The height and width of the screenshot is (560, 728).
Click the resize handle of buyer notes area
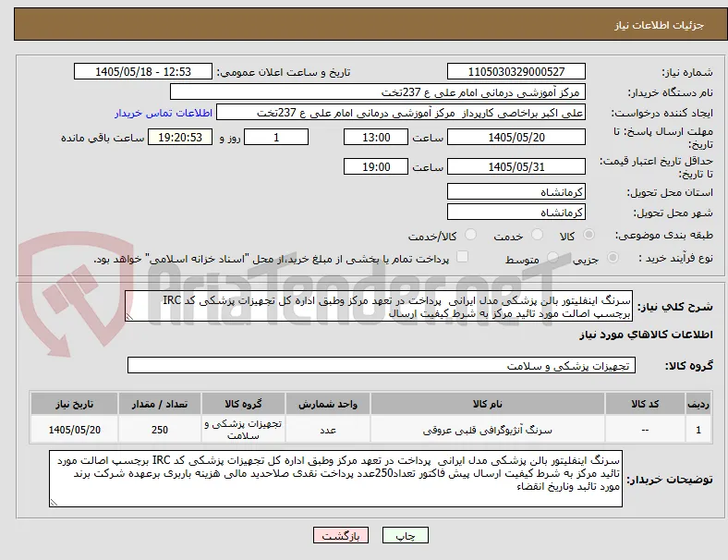54,502
